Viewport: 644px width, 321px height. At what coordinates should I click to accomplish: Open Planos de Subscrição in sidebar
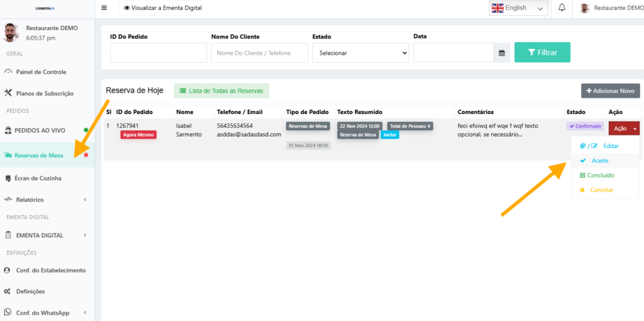pyautogui.click(x=44, y=93)
